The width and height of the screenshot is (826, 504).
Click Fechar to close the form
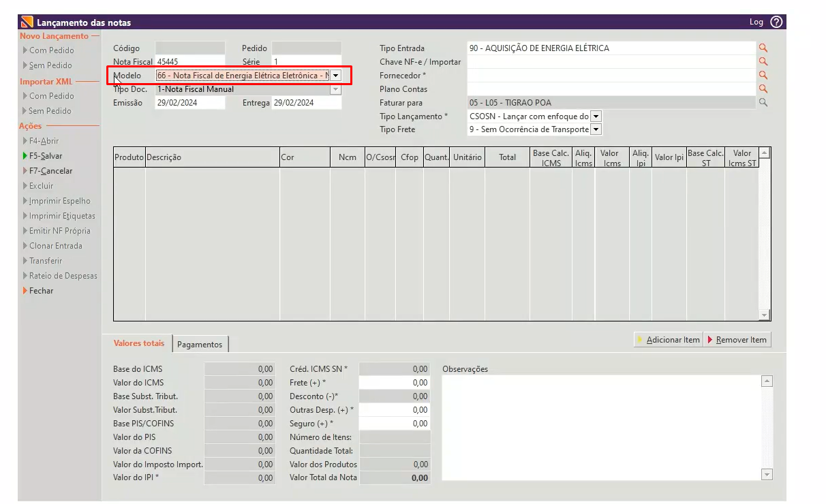point(41,291)
